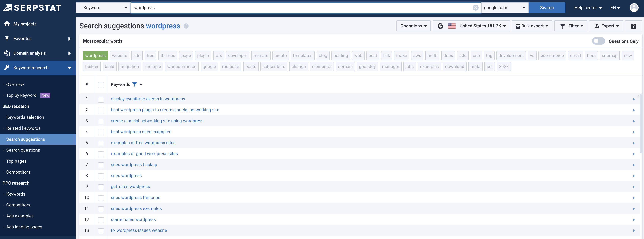The width and height of the screenshot is (644, 239).
Task: Check the select-all keywords checkbox
Action: (x=101, y=85)
